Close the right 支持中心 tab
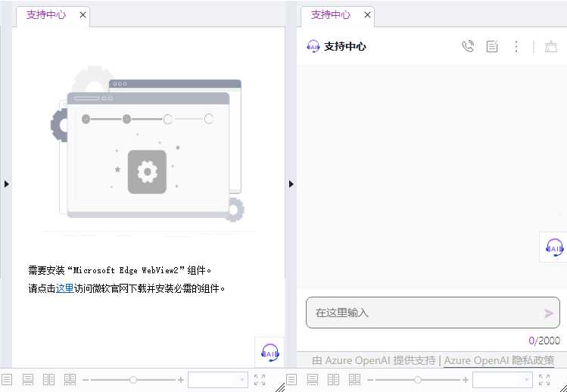This screenshot has height=392, width=567. tap(368, 14)
